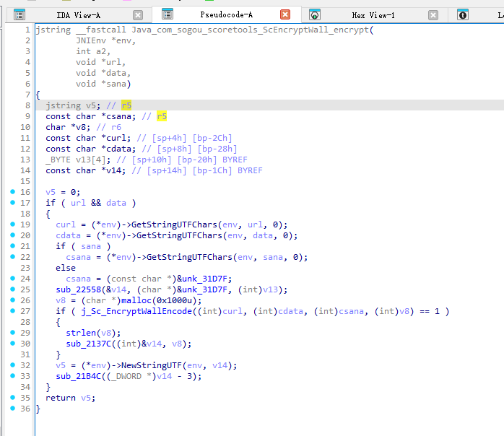Toggle breakpoint dot on line 17
The width and height of the screenshot is (504, 436).
(12, 202)
